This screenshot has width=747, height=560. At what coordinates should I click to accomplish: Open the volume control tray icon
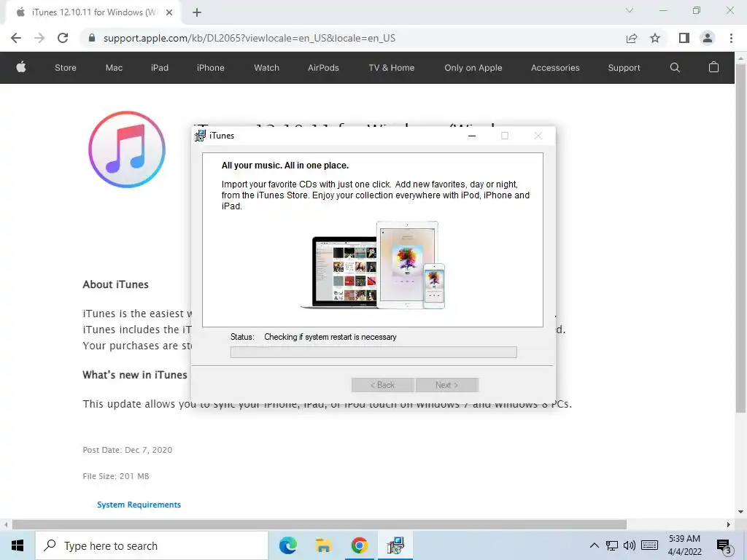tap(630, 545)
